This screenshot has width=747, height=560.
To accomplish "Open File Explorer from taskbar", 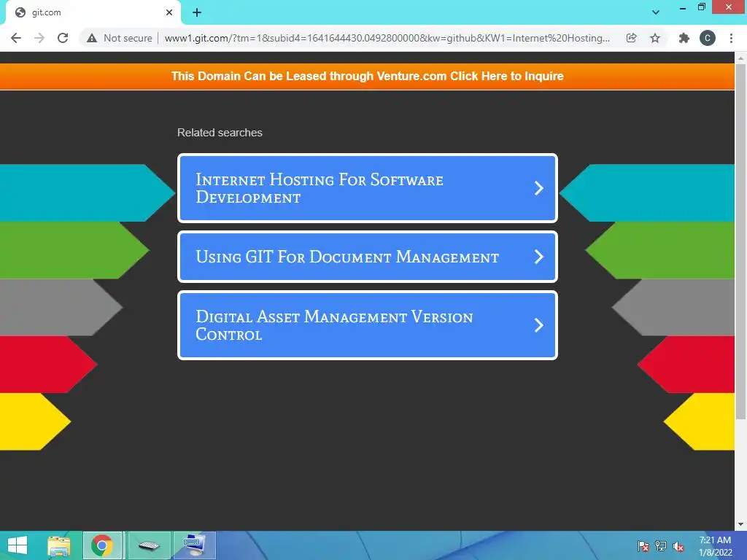I will click(59, 545).
